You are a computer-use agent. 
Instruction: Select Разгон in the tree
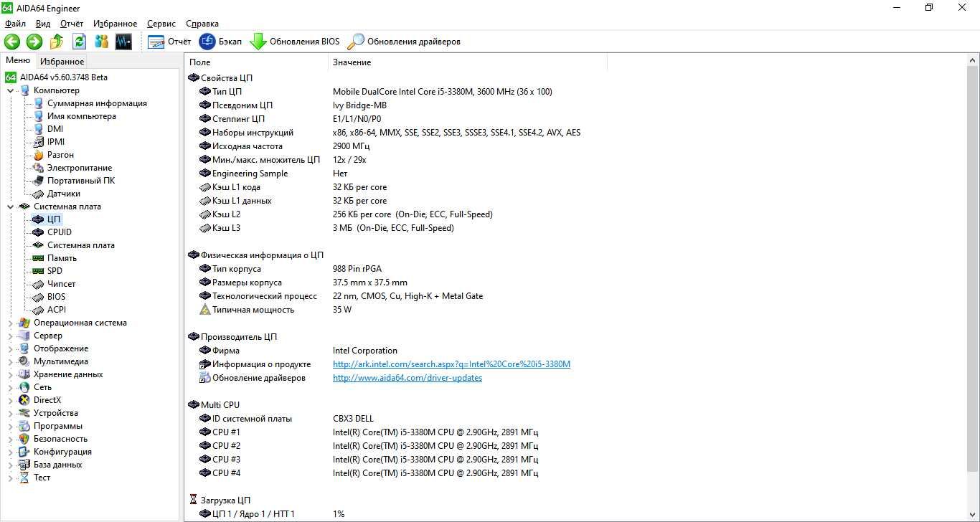(x=60, y=155)
